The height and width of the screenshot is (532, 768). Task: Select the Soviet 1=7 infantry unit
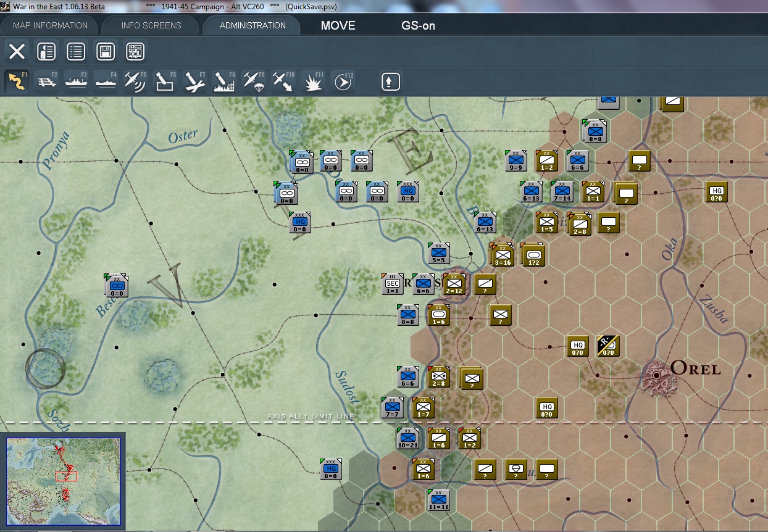[424, 407]
